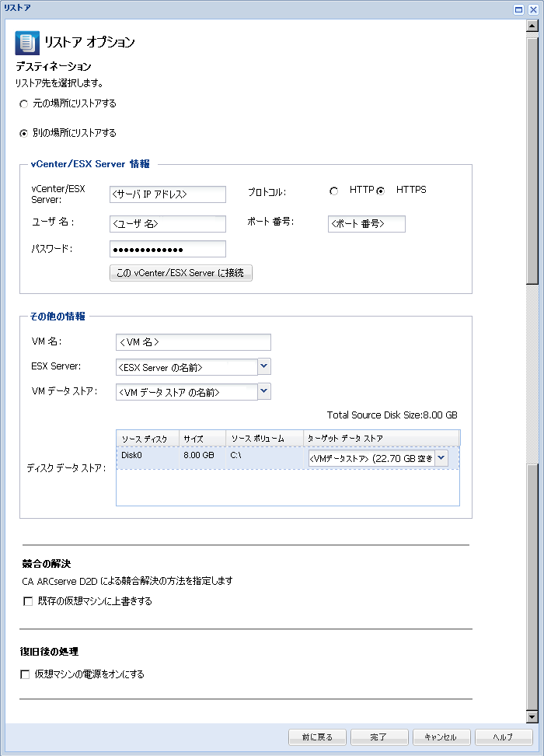This screenshot has height=756, width=544.
Task: Click the 完了 button
Action: [x=379, y=737]
